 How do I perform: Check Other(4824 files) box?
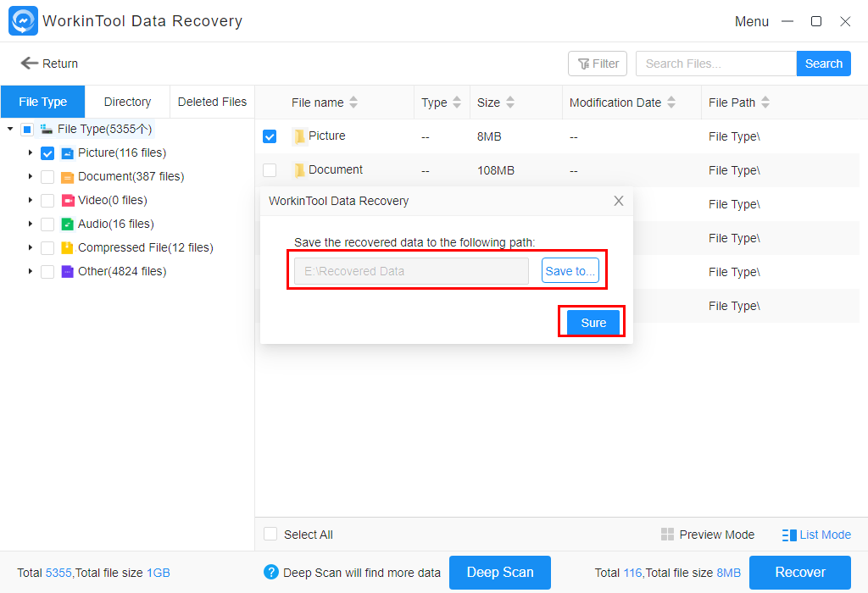pyautogui.click(x=47, y=272)
